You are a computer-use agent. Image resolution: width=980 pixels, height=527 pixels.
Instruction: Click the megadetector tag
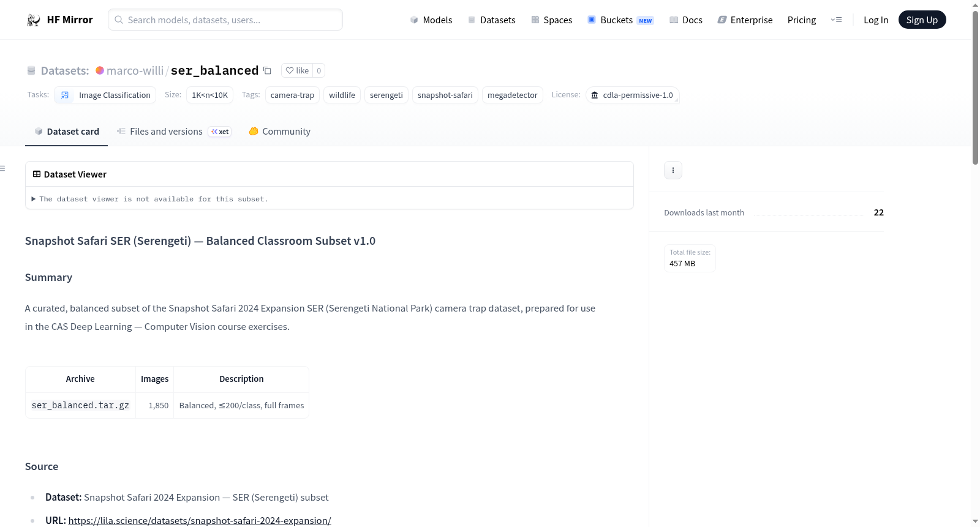(x=513, y=95)
